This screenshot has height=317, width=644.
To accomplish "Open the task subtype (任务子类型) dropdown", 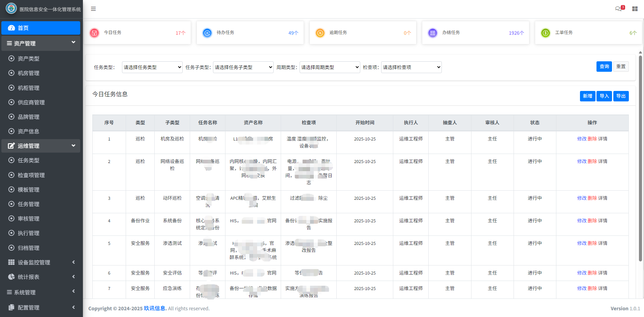I will pyautogui.click(x=243, y=67).
